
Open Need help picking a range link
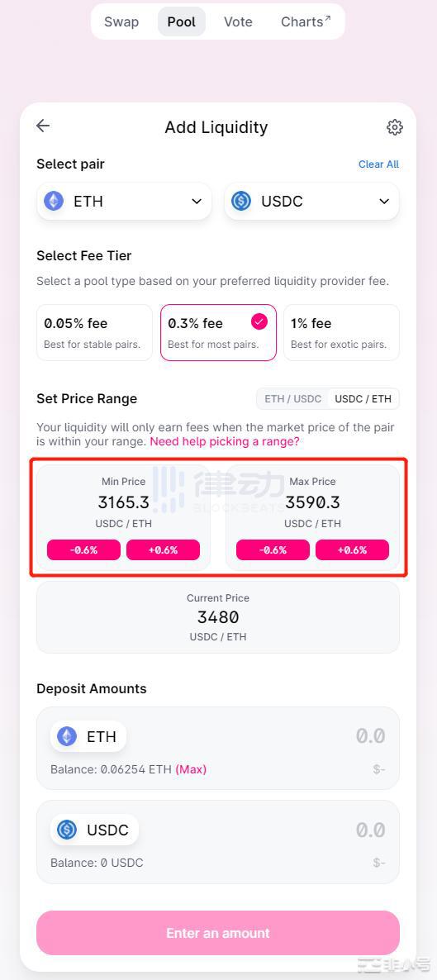pos(225,441)
